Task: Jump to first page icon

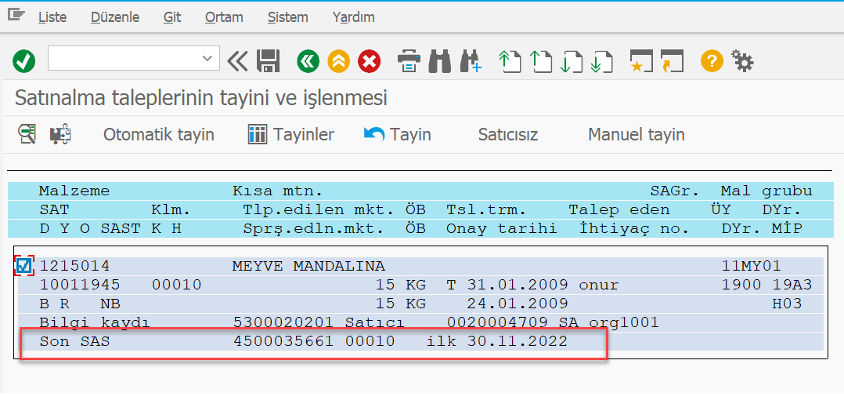Action: pyautogui.click(x=510, y=61)
